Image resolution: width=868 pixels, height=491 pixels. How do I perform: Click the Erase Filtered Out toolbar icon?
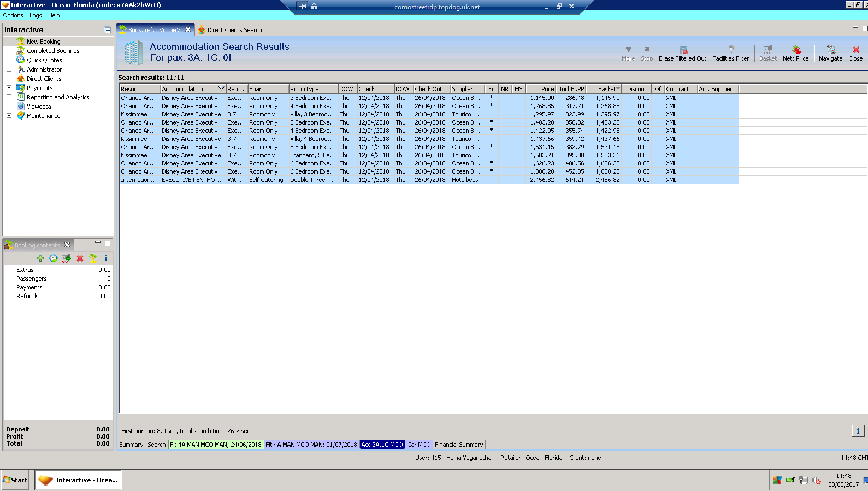[683, 50]
